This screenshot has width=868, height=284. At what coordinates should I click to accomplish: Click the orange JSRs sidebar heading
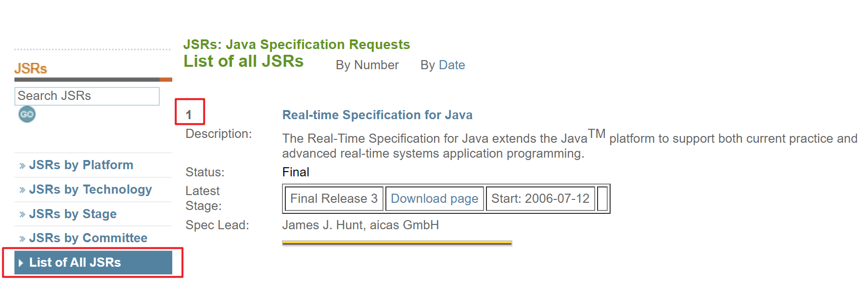[31, 69]
